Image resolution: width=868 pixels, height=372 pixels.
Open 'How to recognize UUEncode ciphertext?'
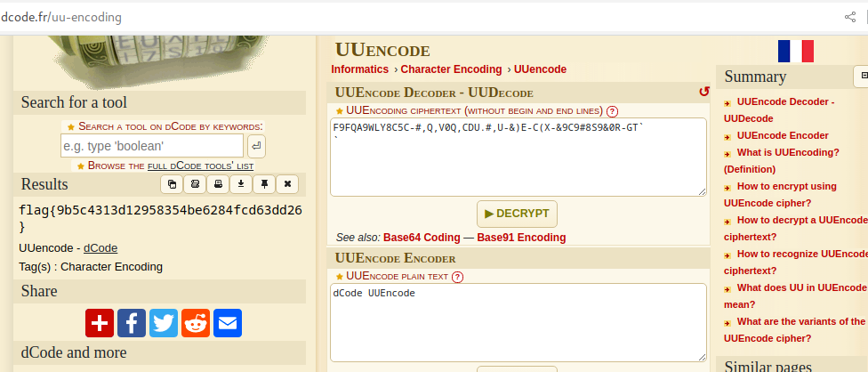point(796,263)
